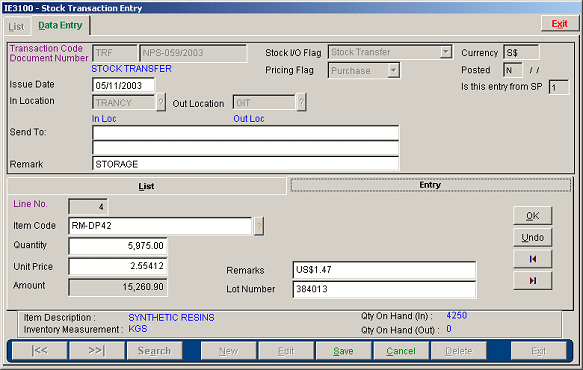
Task: Click the Item Code field RM-DP42
Action: click(x=160, y=226)
